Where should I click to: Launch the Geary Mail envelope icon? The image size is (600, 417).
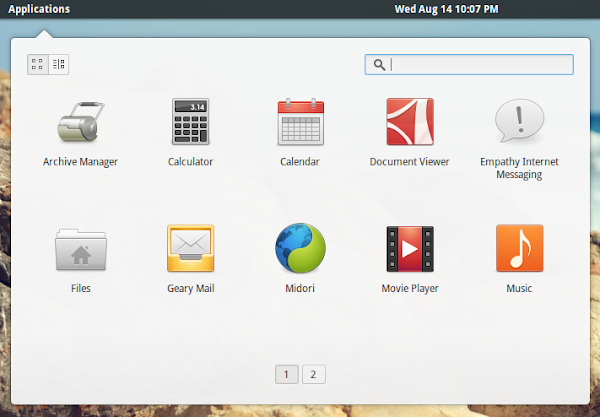click(191, 248)
